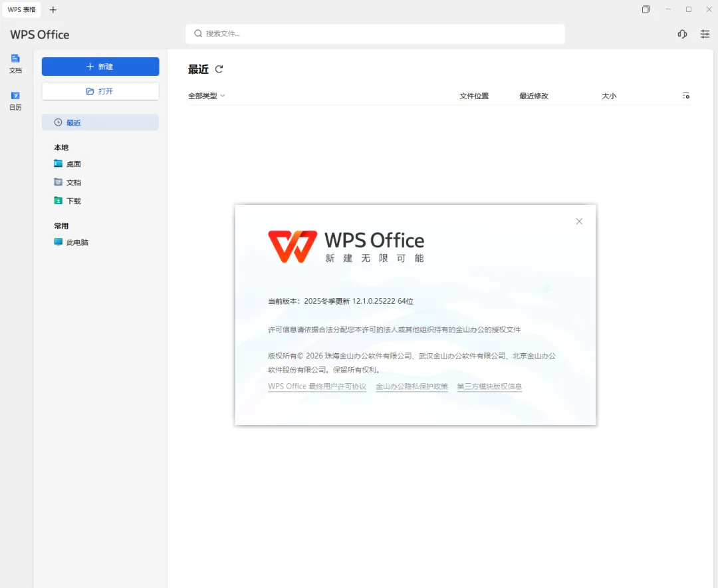This screenshot has width=718, height=588.
Task: Click the 打开 open file button
Action: (100, 91)
